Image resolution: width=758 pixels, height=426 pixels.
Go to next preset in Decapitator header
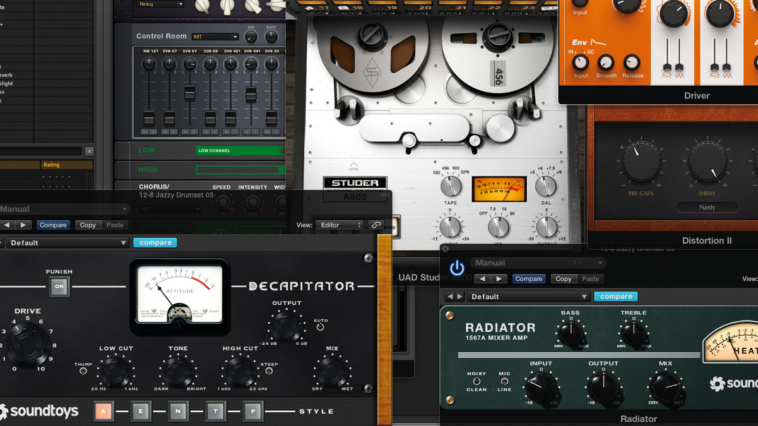click(x=23, y=225)
